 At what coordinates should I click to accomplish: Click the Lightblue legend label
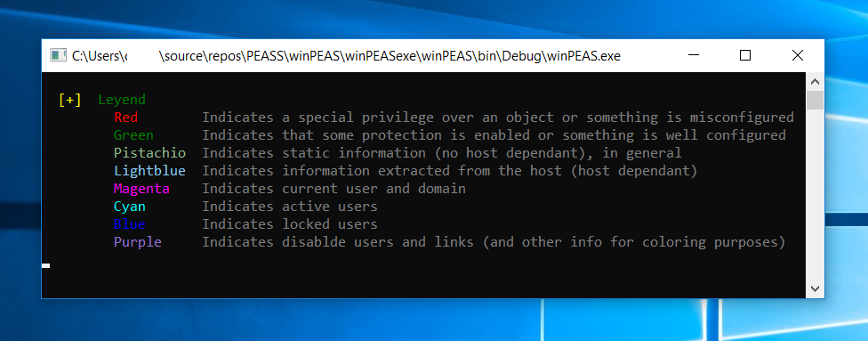(x=149, y=171)
